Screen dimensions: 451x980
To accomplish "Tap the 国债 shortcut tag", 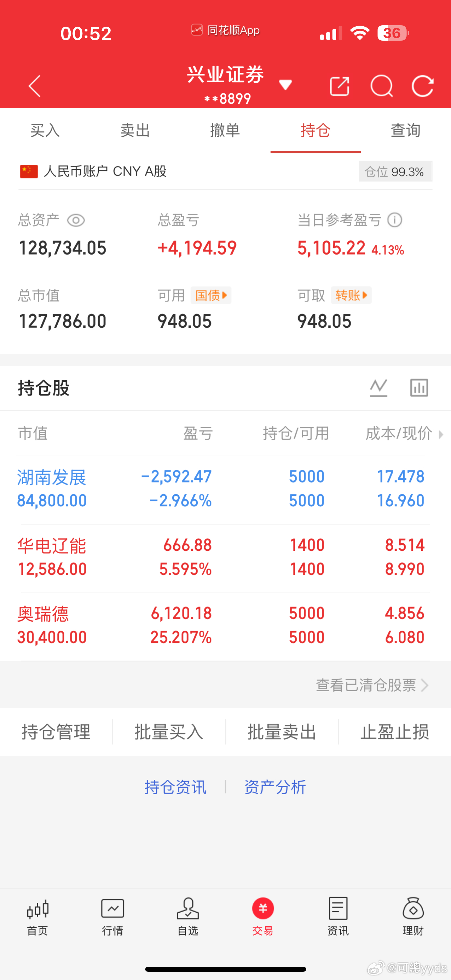I will [211, 295].
